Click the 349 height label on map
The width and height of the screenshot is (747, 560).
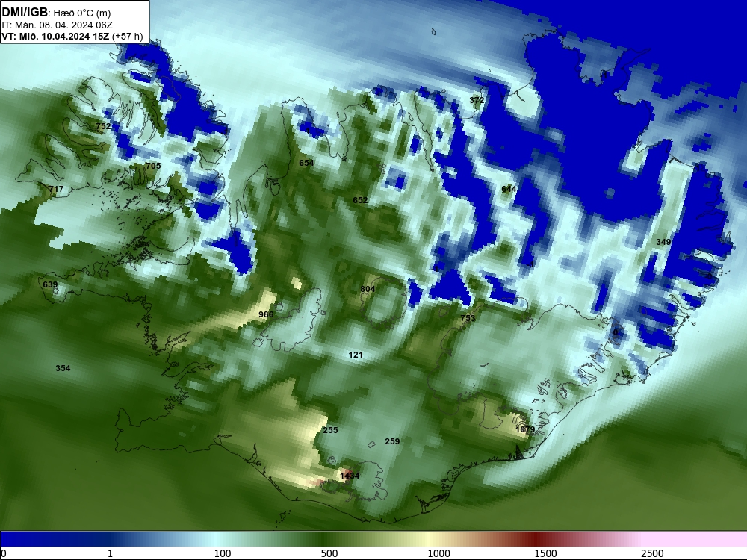click(663, 242)
